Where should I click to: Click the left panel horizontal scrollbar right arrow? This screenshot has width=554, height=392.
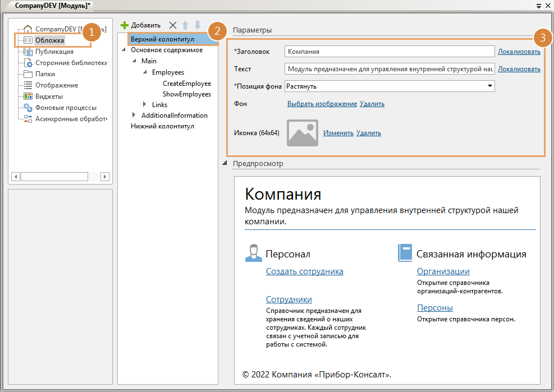tap(104, 177)
